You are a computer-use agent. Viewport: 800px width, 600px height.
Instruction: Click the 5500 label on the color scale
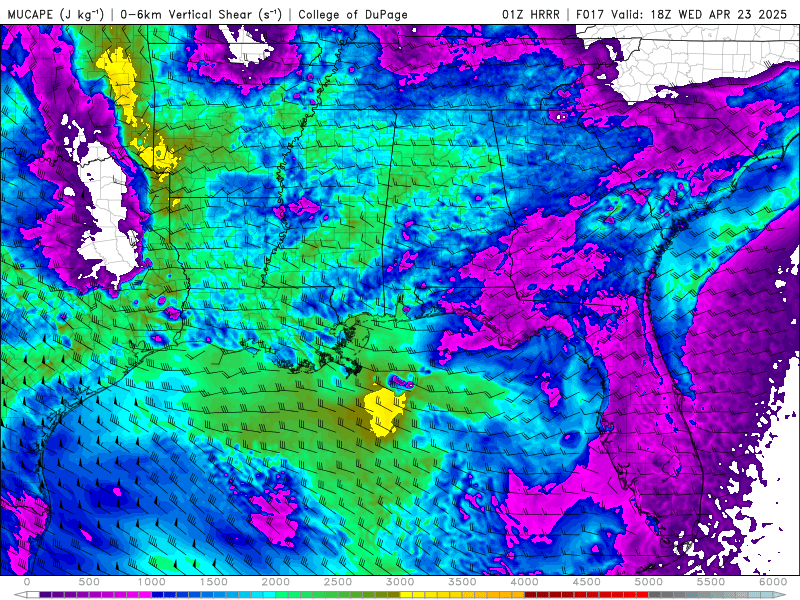(711, 582)
